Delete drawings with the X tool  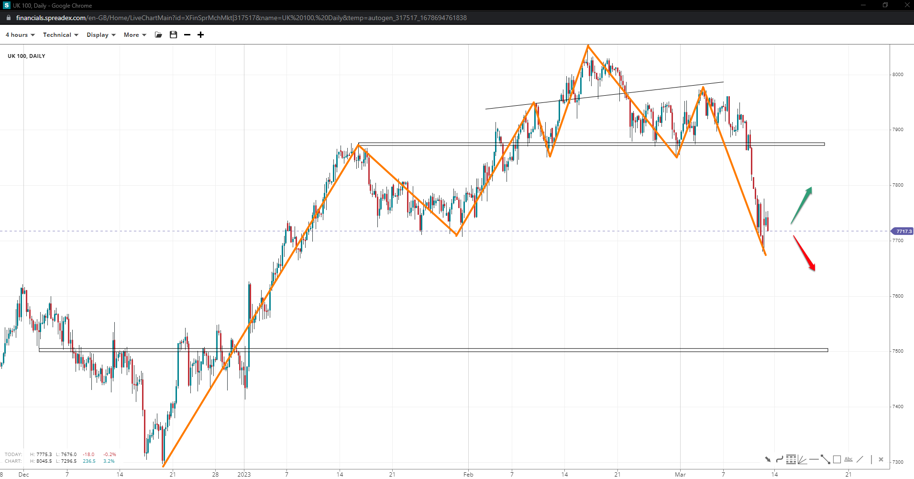[x=881, y=460]
